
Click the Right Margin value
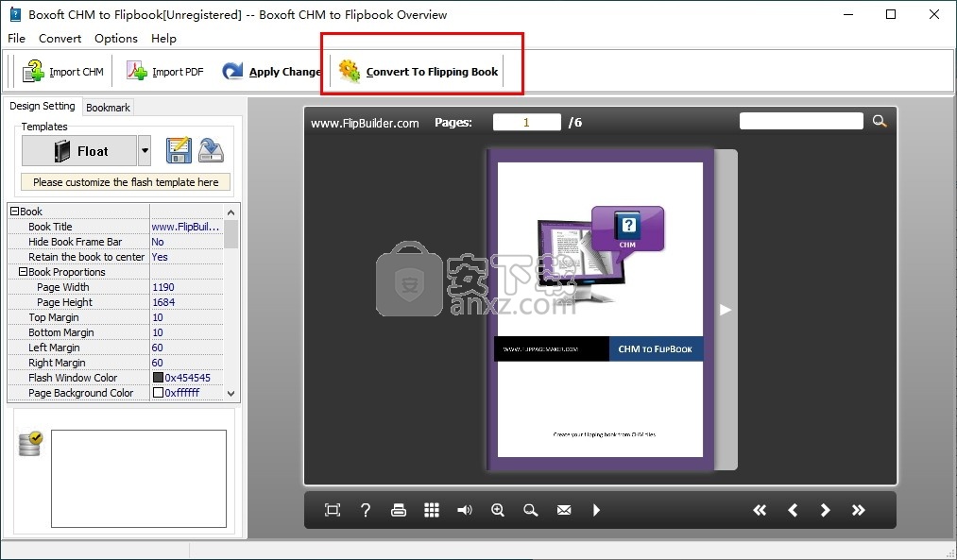click(186, 363)
